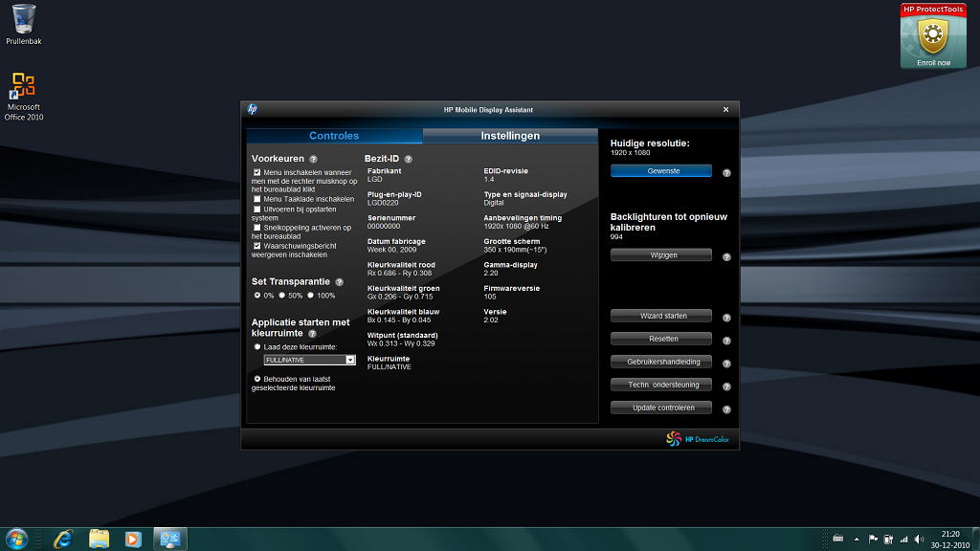Open the HP ProtectTools Enroll now gadget
The height and width of the screenshot is (551, 980).
[x=933, y=35]
